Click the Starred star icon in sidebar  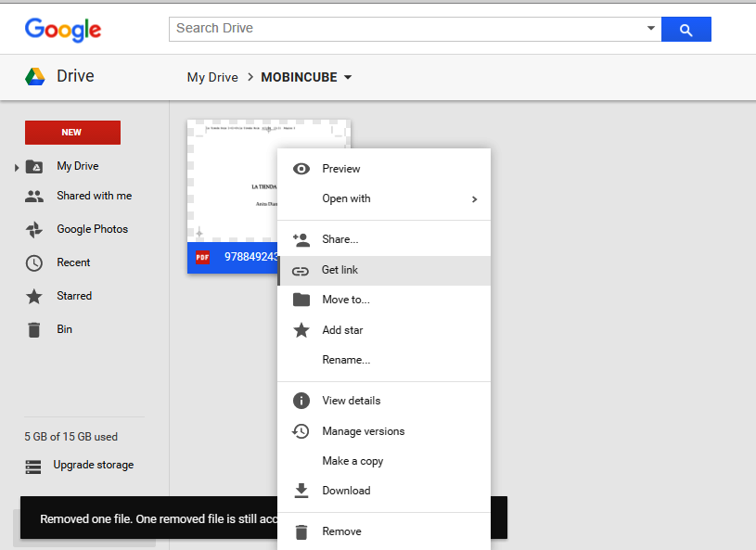click(34, 297)
